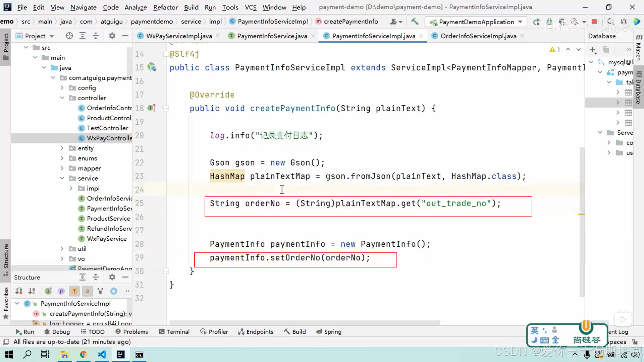Image resolution: width=644 pixels, height=362 pixels.
Task: Switch to OrderInfoServiceImpl.java tab
Action: coord(478,36)
